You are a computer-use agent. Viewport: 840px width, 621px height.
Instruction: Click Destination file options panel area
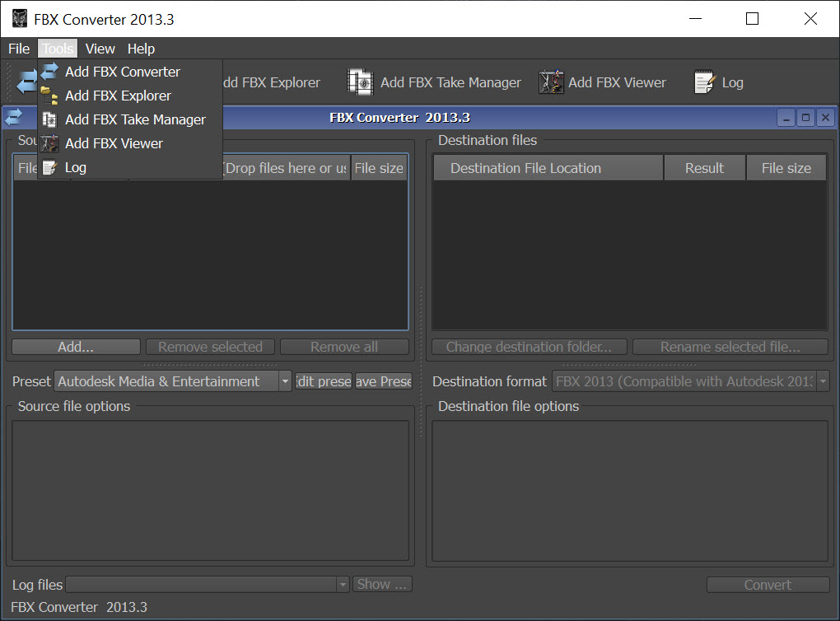(630, 490)
